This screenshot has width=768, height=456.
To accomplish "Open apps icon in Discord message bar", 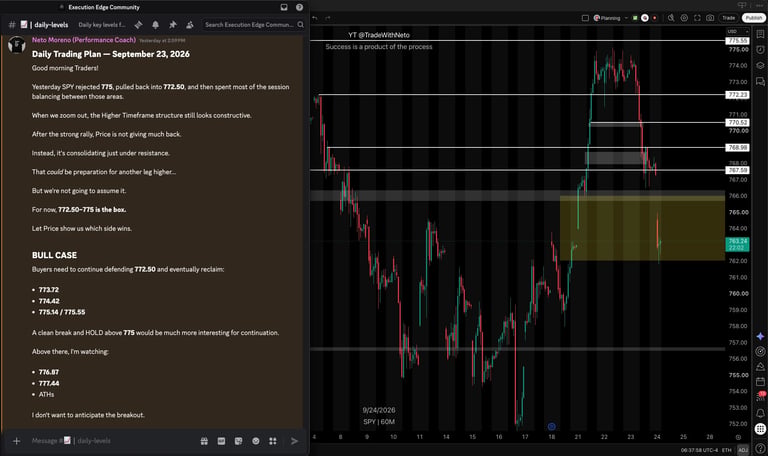I will click(x=273, y=441).
